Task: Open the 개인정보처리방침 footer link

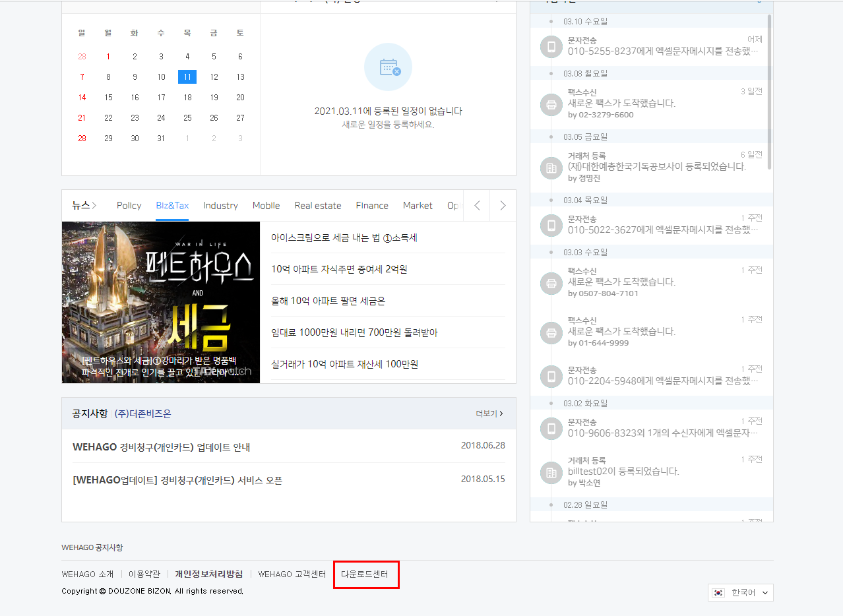Action: click(x=208, y=574)
